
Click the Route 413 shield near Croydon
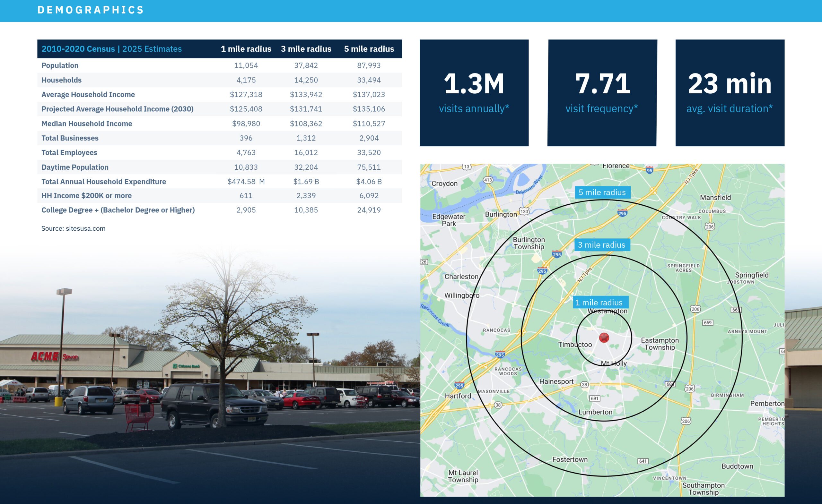point(488,180)
